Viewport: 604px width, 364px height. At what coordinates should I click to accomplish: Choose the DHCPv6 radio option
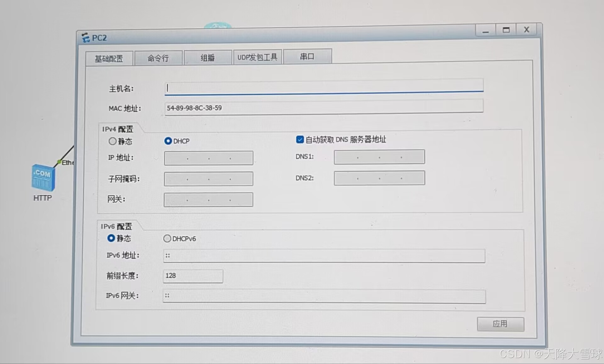click(167, 238)
